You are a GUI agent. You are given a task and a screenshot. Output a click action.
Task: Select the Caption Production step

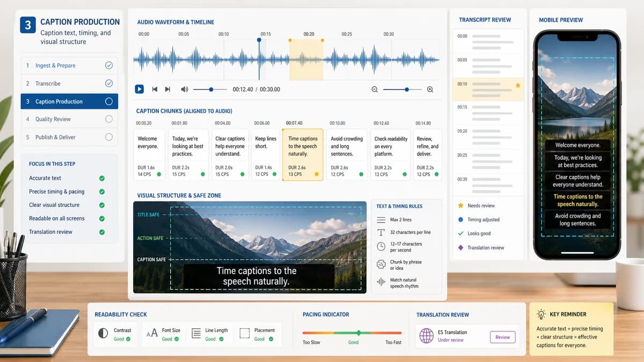69,101
